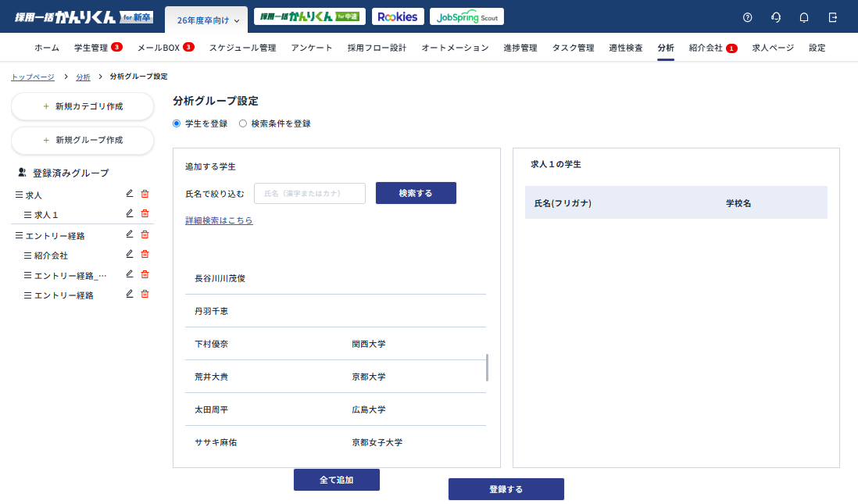Image resolution: width=858 pixels, height=504 pixels.
Task: Click the pencil icon next to エントリー経路
Action: pos(129,234)
